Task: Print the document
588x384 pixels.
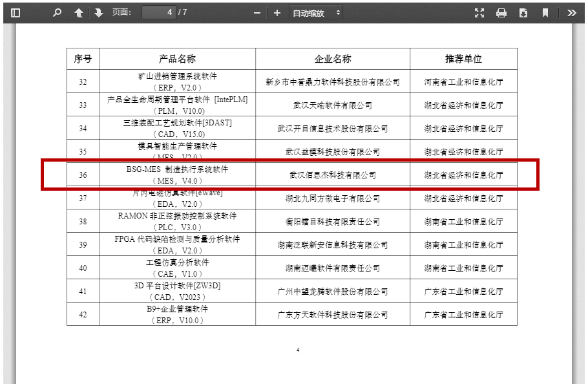Action: coord(501,13)
